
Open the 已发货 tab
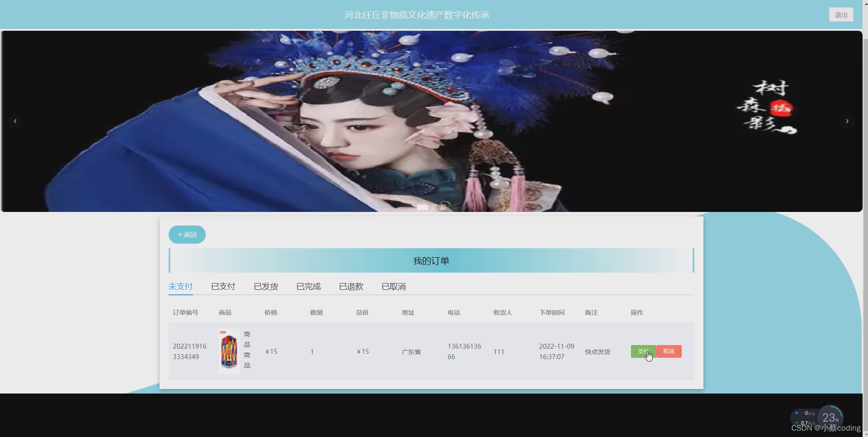pyautogui.click(x=266, y=287)
